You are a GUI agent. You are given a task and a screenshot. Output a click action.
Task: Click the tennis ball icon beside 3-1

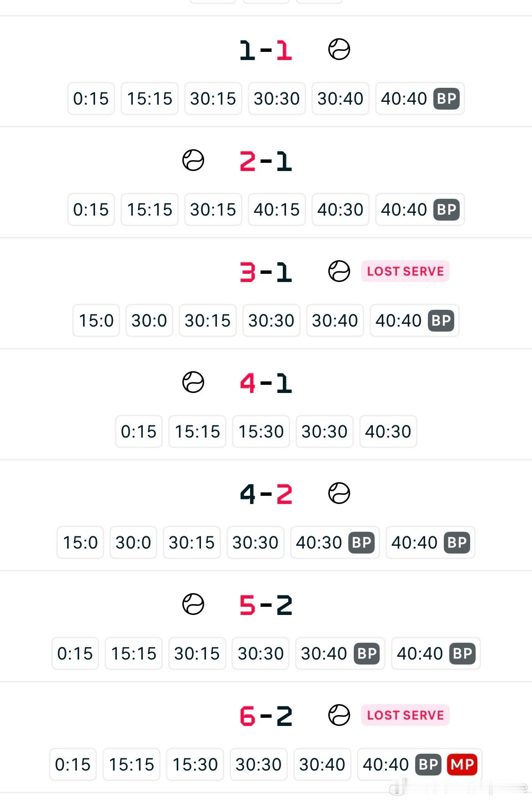coord(339,271)
